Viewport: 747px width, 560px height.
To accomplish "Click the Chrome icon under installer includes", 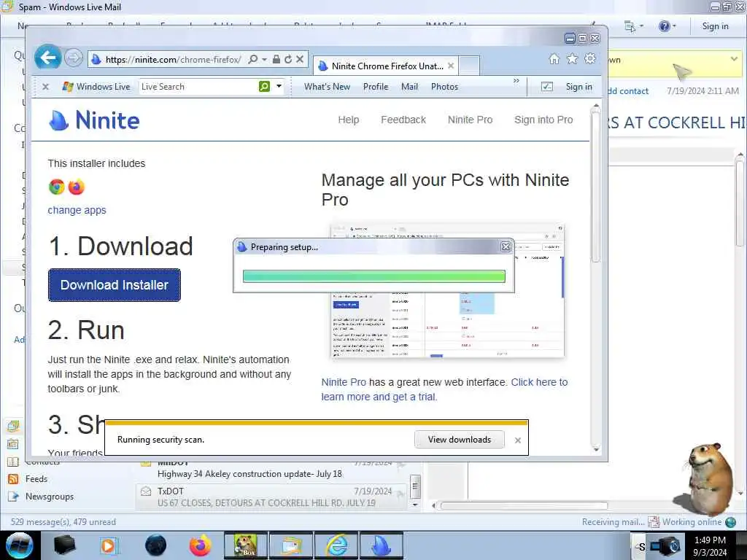I will click(x=57, y=187).
